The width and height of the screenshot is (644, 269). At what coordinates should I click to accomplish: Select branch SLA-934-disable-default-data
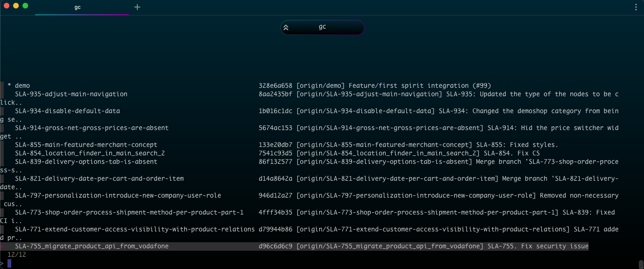click(x=67, y=111)
